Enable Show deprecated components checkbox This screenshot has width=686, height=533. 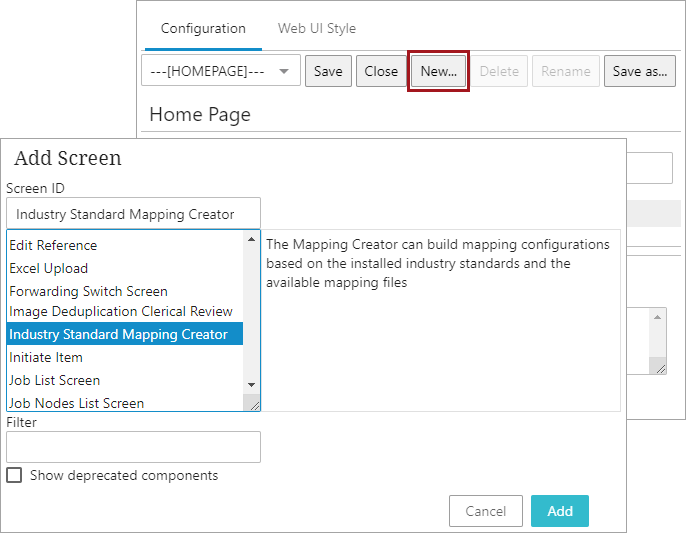pyautogui.click(x=14, y=475)
